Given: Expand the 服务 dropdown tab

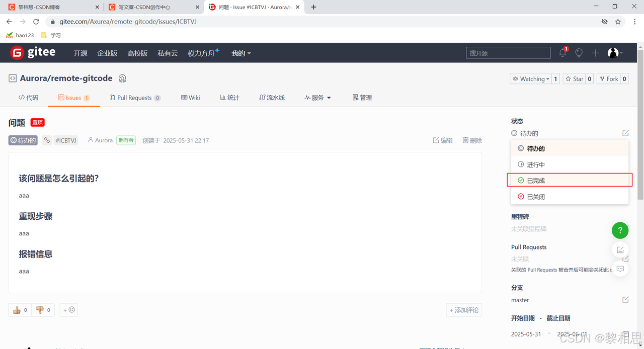Looking at the screenshot, I should tap(318, 98).
